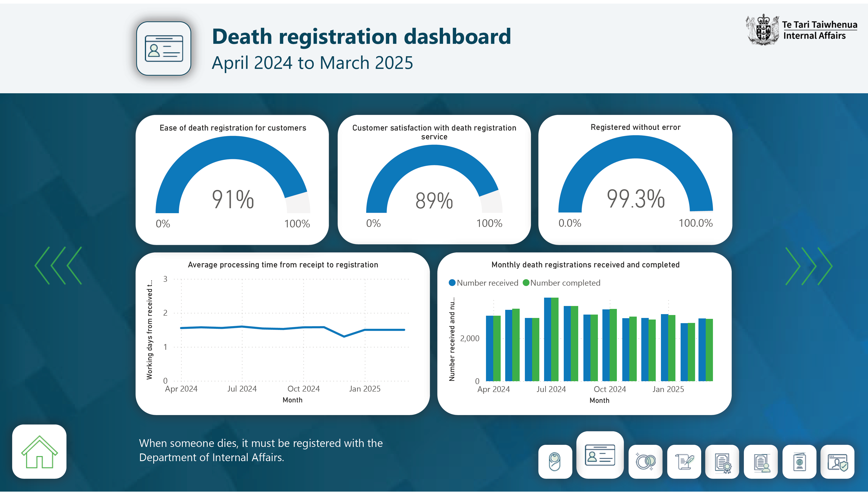This screenshot has width=868, height=495.
Task: Click the footer text about registering deaths
Action: click(261, 450)
